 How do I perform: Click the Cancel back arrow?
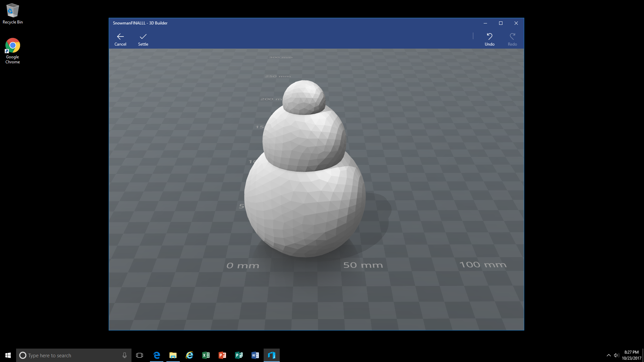click(x=120, y=39)
